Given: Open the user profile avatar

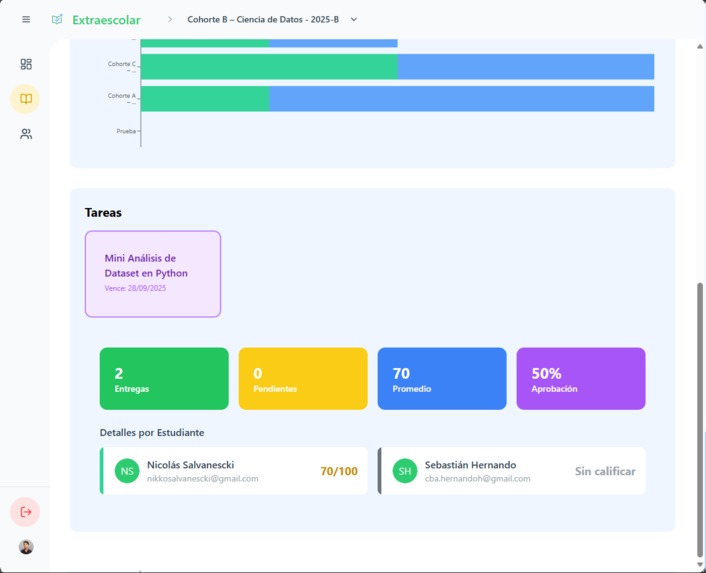Looking at the screenshot, I should click(x=26, y=547).
